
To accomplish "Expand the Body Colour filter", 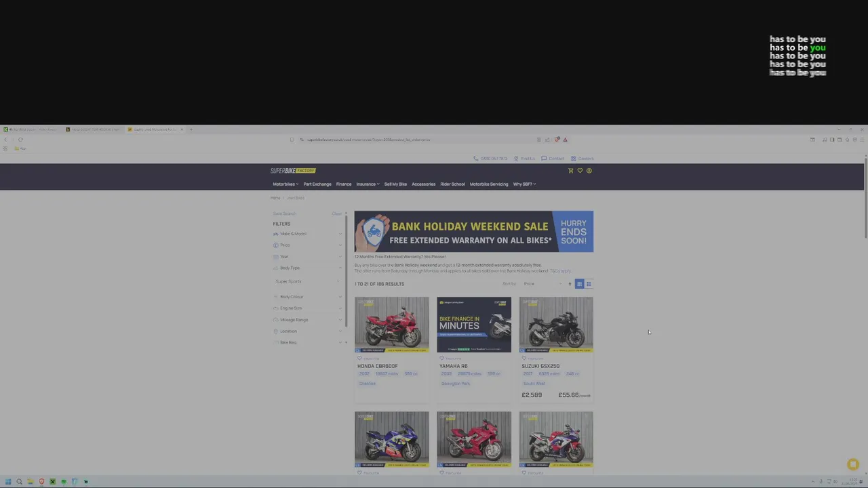I will 309,297.
